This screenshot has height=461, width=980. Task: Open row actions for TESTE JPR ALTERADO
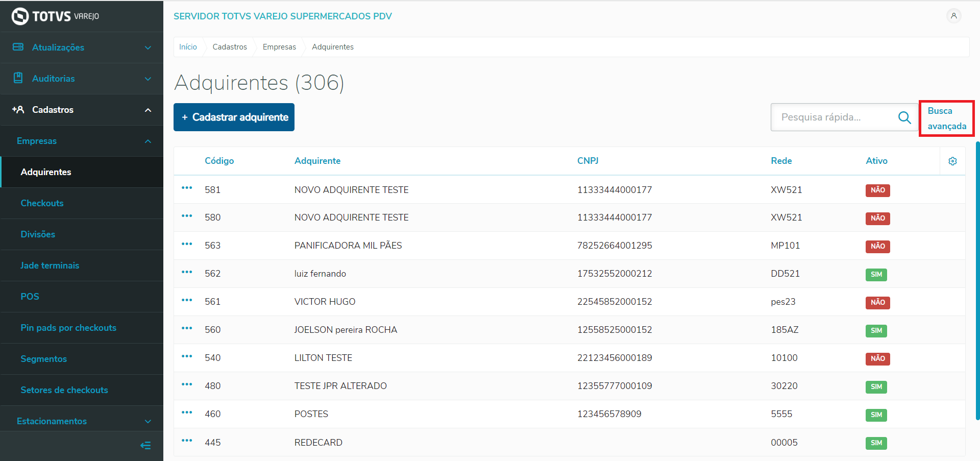(x=187, y=384)
